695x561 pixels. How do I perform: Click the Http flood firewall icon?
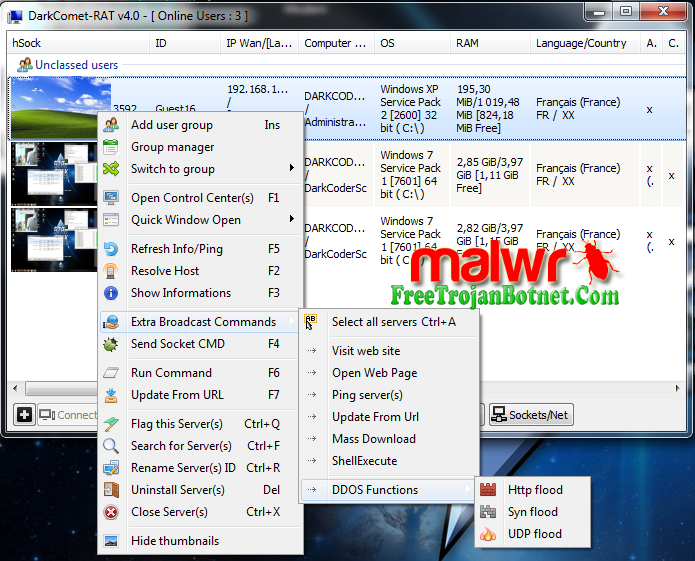click(x=488, y=490)
